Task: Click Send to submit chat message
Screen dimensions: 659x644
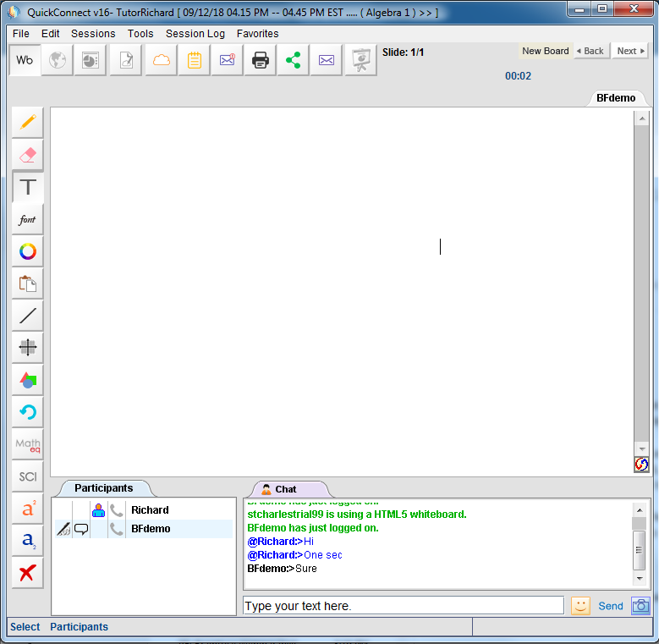Action: point(610,606)
